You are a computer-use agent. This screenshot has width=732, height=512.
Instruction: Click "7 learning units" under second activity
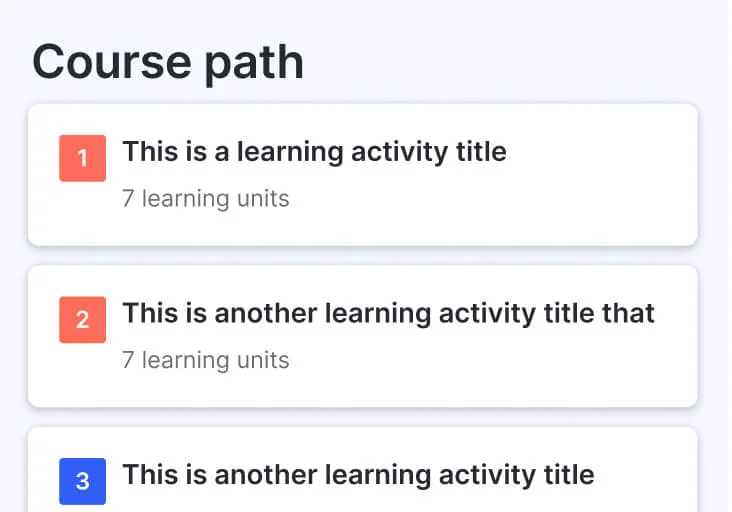coord(205,360)
